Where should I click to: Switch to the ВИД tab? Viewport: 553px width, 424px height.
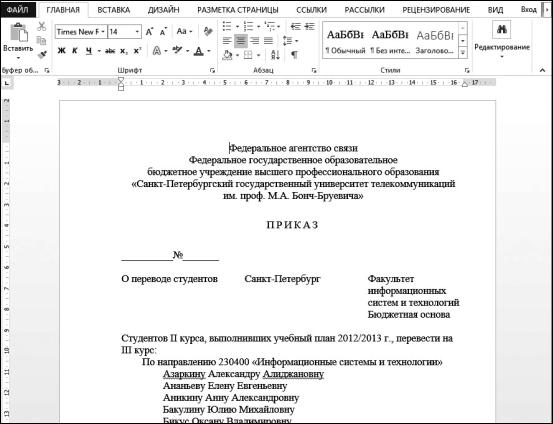tap(496, 10)
